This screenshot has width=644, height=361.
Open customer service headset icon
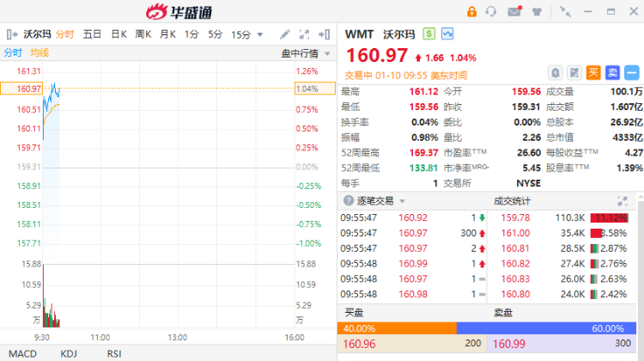tap(492, 11)
